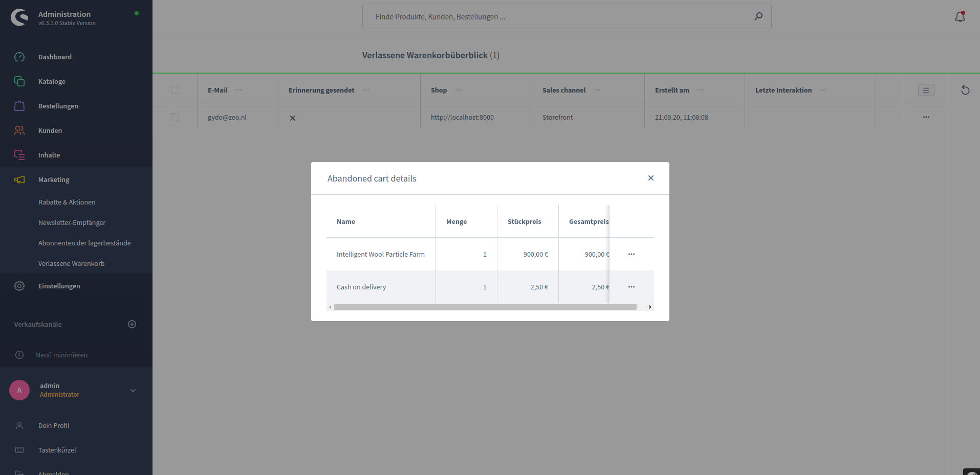Open notifications bell icon
Screen dimensions: 980x475
[x=960, y=16]
